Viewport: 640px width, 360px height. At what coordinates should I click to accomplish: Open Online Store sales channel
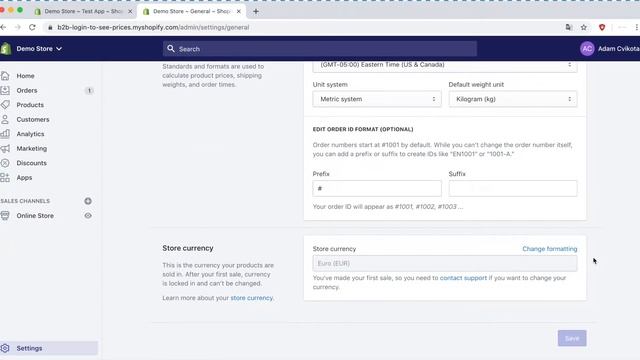(x=35, y=216)
